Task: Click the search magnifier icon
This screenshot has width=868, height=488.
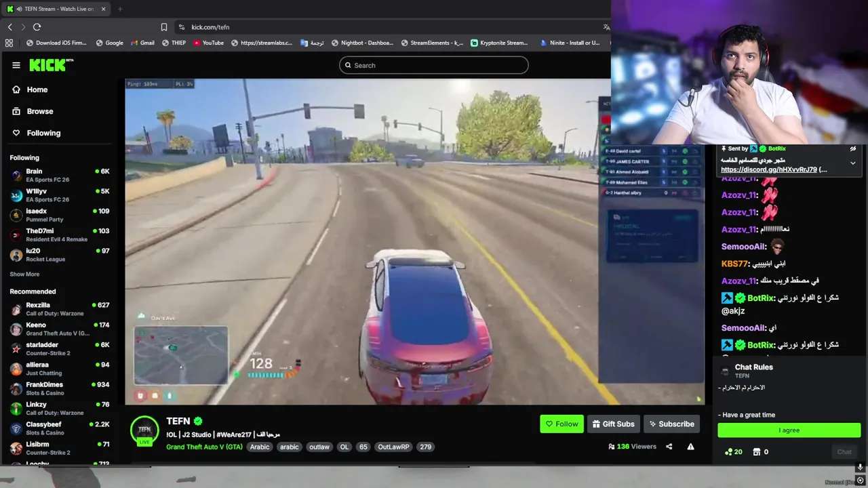Action: (348, 65)
